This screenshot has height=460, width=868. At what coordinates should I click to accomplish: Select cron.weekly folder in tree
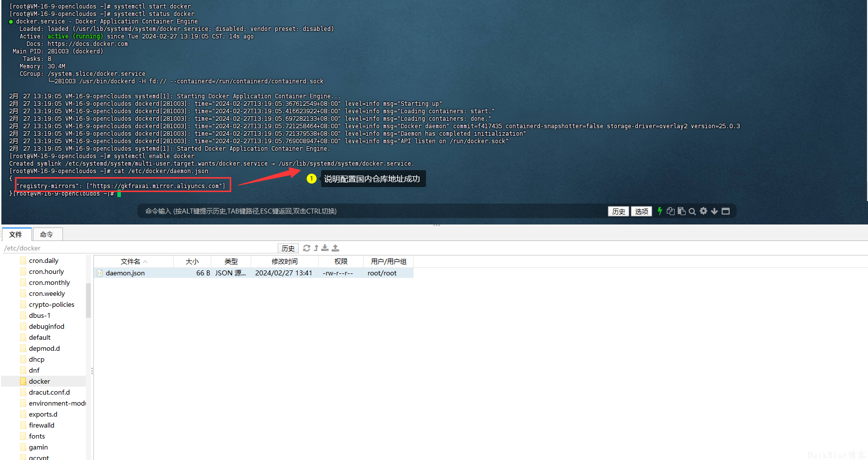[47, 293]
